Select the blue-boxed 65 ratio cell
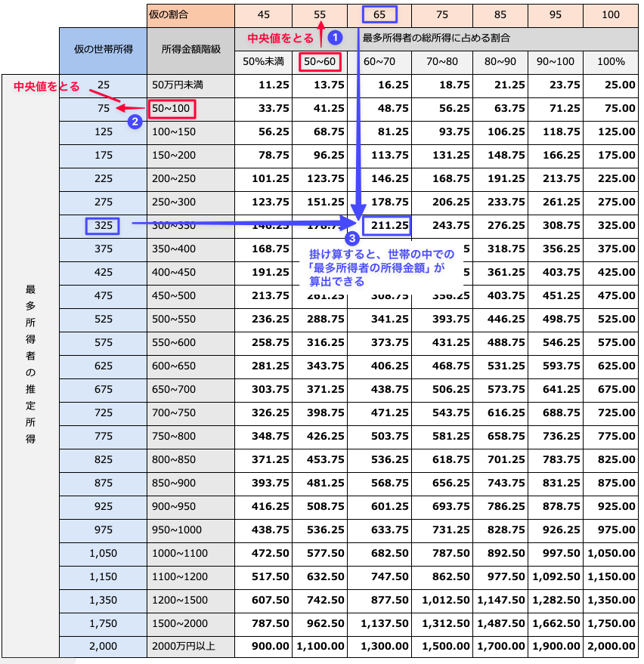The height and width of the screenshot is (664, 644). click(x=379, y=14)
